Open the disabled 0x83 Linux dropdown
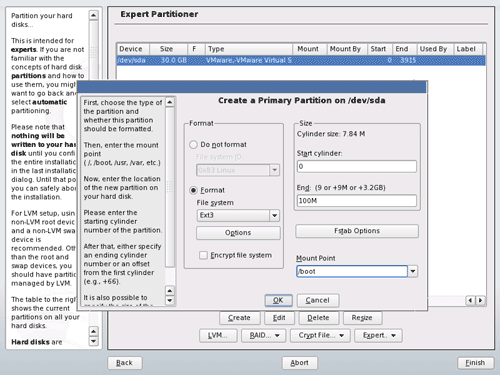Viewport: 500px width, 375px height. pyautogui.click(x=238, y=170)
